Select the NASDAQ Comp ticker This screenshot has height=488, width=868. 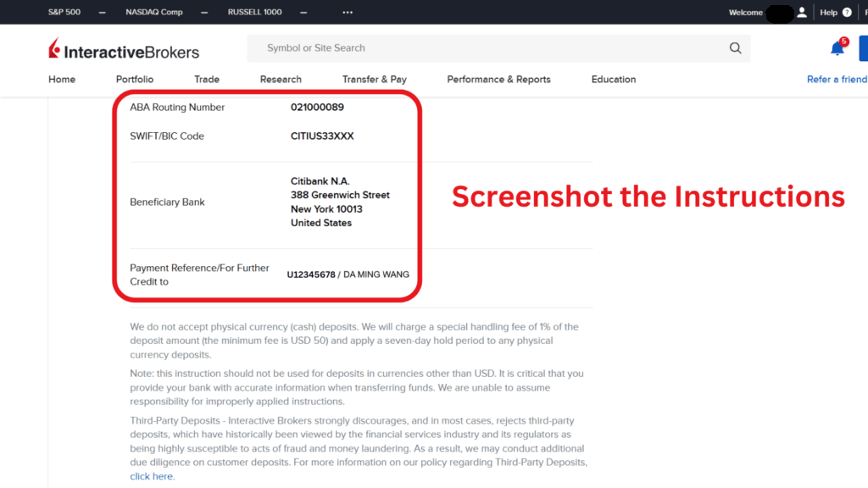point(153,12)
